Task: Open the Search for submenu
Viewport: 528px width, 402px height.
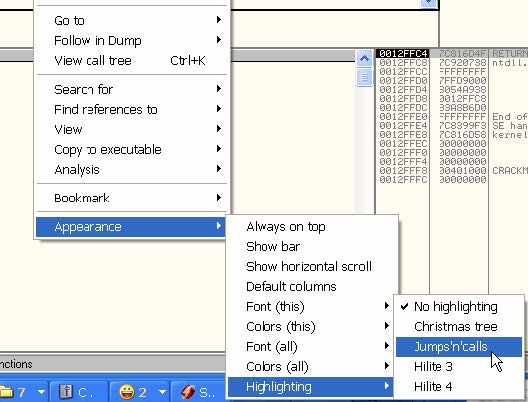Action: point(132,89)
